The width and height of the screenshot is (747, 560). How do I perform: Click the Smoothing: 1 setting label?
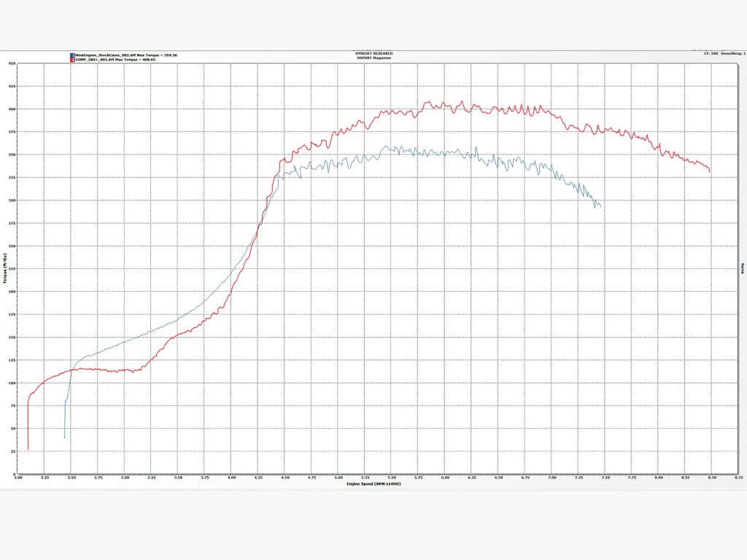pyautogui.click(x=732, y=53)
